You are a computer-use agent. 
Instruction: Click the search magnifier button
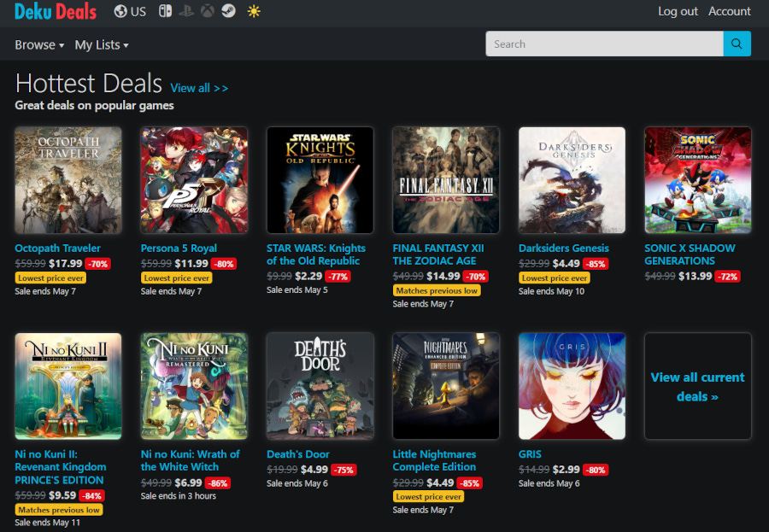point(737,44)
